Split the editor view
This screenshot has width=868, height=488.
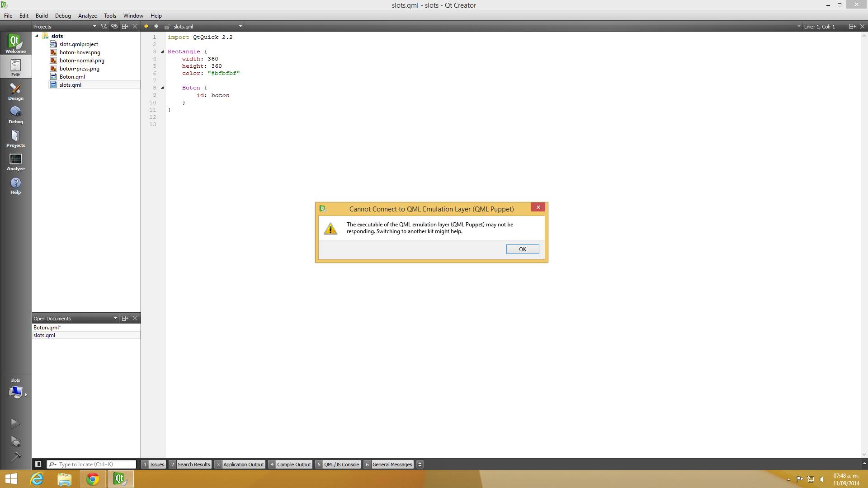pos(852,26)
